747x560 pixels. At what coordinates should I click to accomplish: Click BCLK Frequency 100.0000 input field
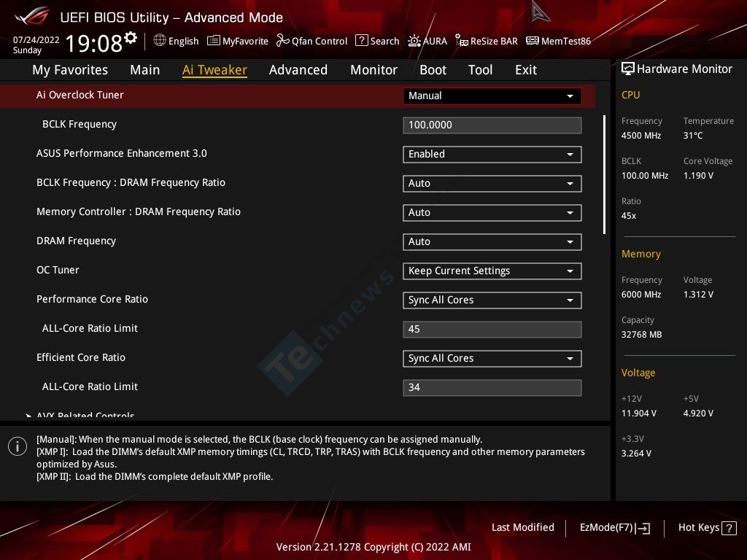[x=492, y=125]
